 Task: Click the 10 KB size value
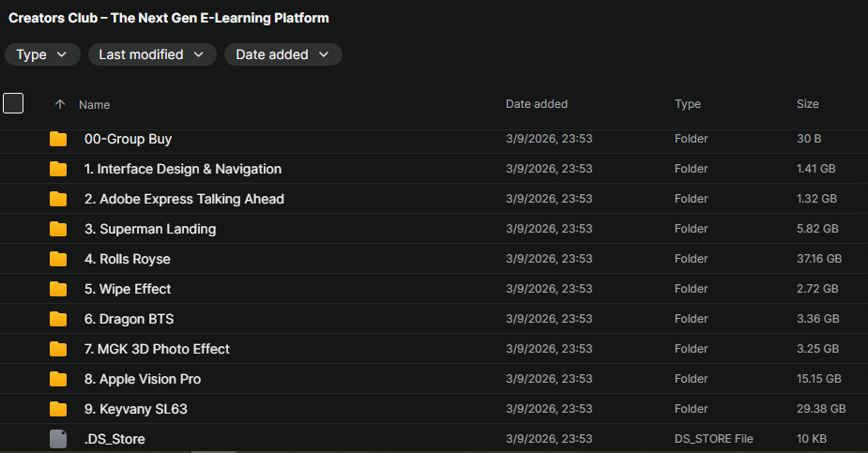812,439
